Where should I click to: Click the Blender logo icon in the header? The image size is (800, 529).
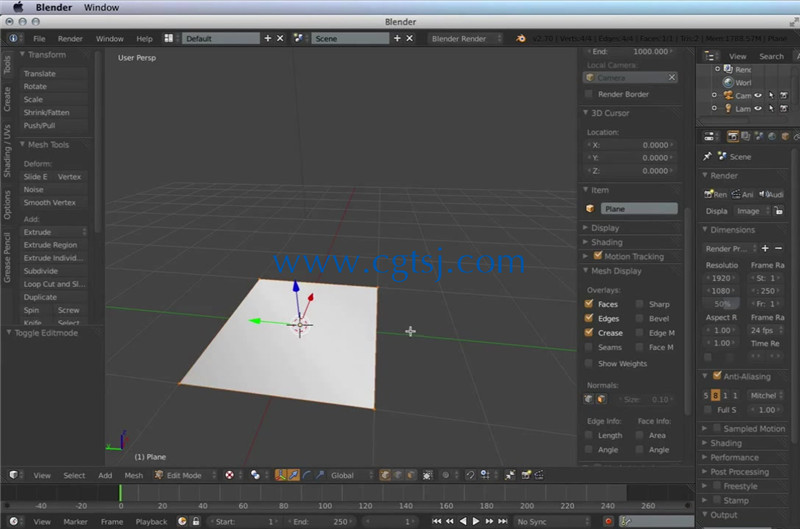tap(520, 38)
